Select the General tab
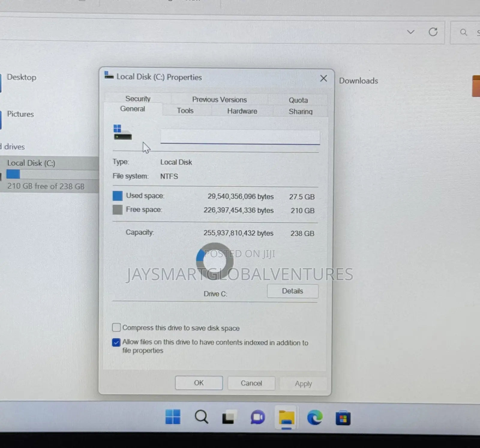The width and height of the screenshot is (480, 448). [x=133, y=109]
